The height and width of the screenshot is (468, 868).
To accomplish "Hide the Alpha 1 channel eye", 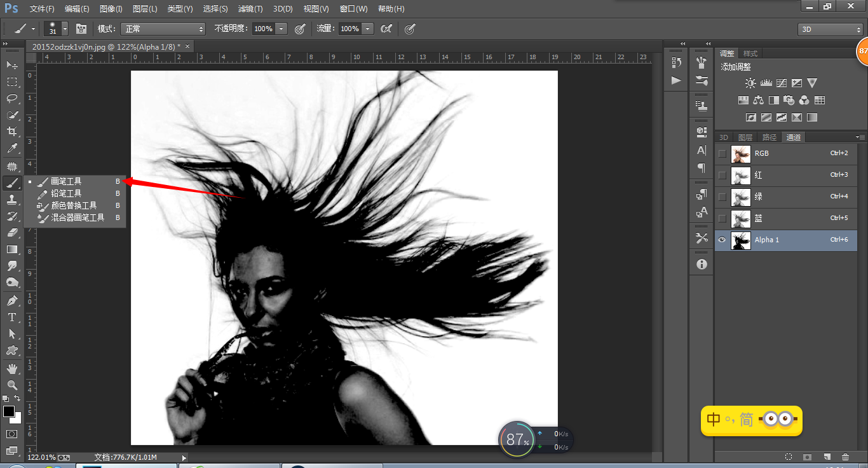I will tap(722, 240).
